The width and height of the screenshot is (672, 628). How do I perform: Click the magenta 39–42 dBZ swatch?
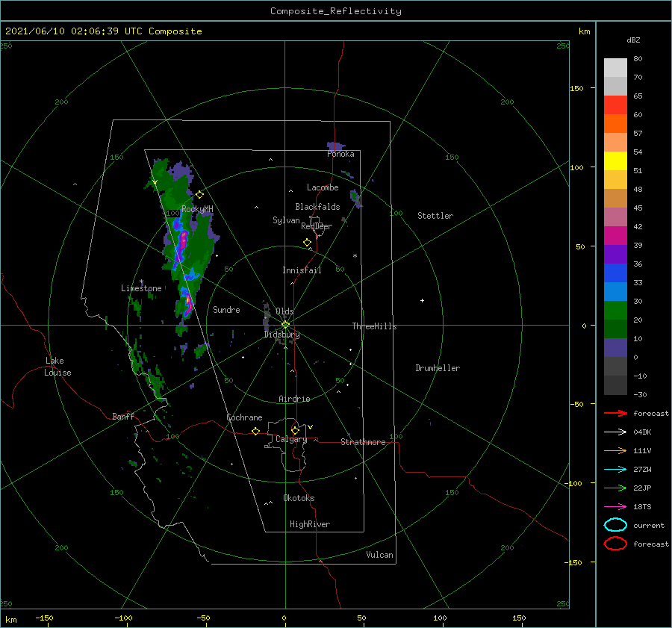point(615,236)
